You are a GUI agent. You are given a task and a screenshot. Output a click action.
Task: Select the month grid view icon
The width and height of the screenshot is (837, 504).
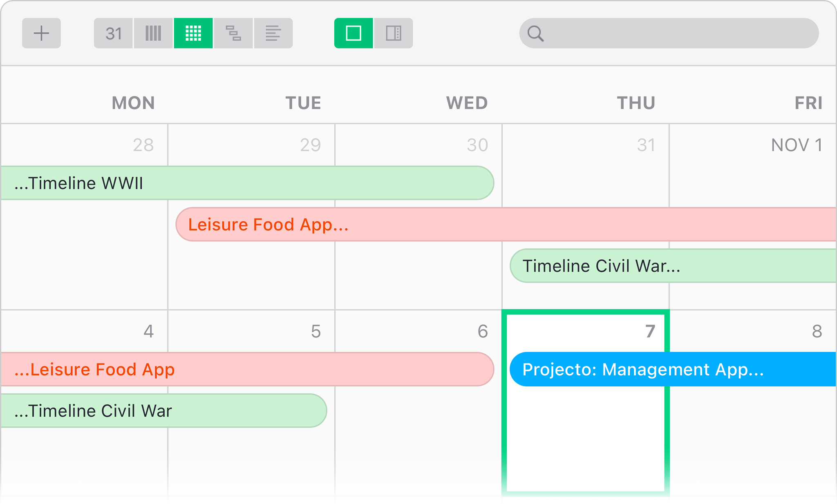click(x=193, y=33)
